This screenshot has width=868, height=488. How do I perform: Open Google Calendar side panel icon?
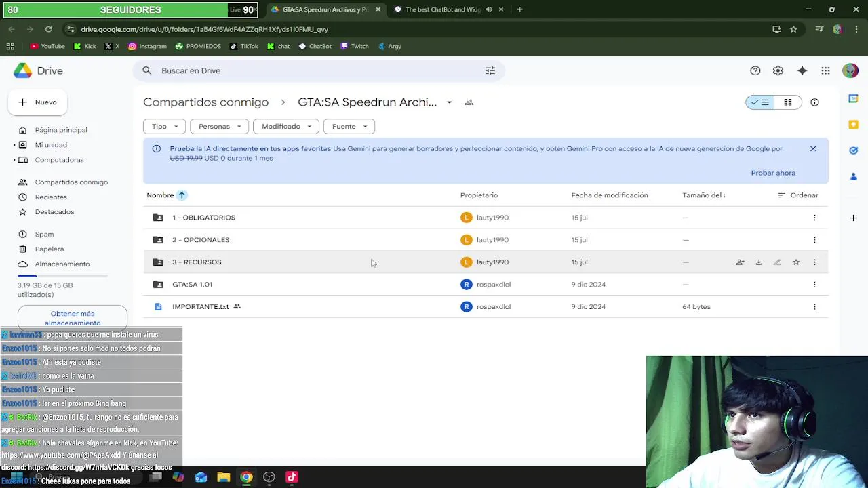click(853, 99)
